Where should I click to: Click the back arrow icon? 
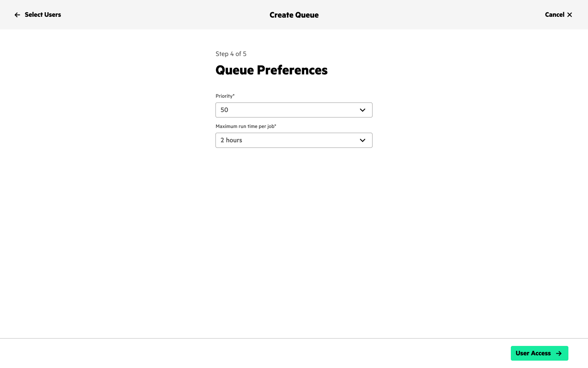(17, 15)
